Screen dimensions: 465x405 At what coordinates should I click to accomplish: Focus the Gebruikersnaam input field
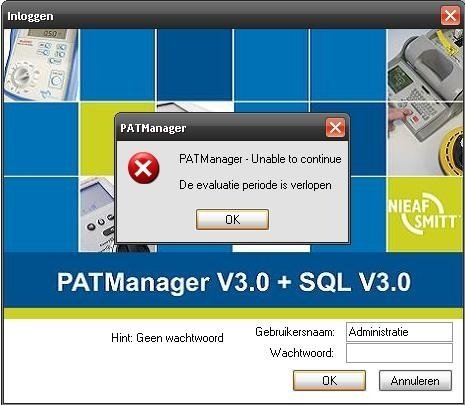(399, 332)
